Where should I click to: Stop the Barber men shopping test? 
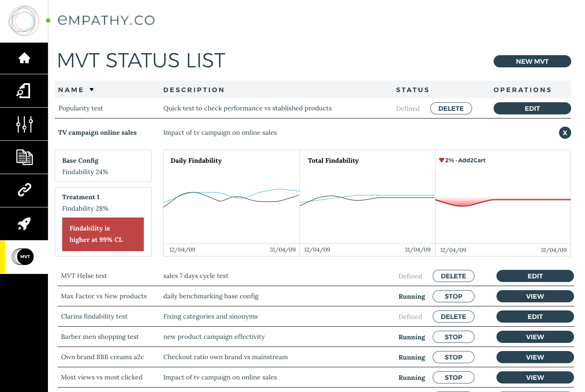[x=453, y=337]
